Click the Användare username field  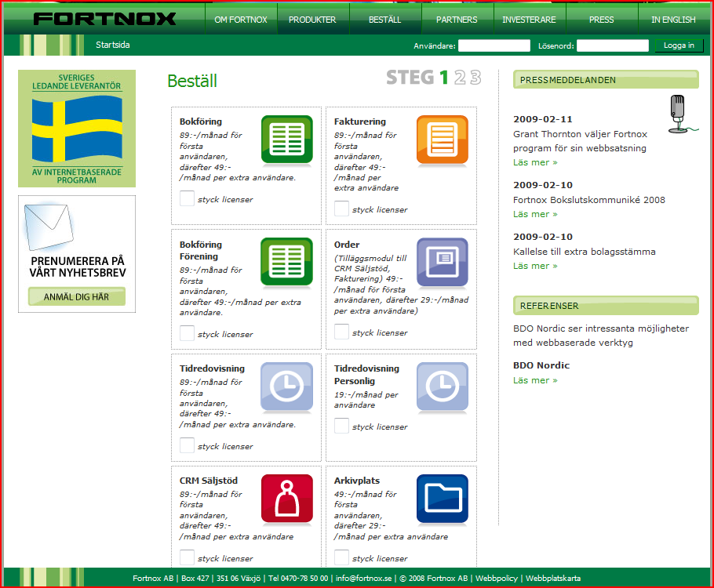(494, 45)
